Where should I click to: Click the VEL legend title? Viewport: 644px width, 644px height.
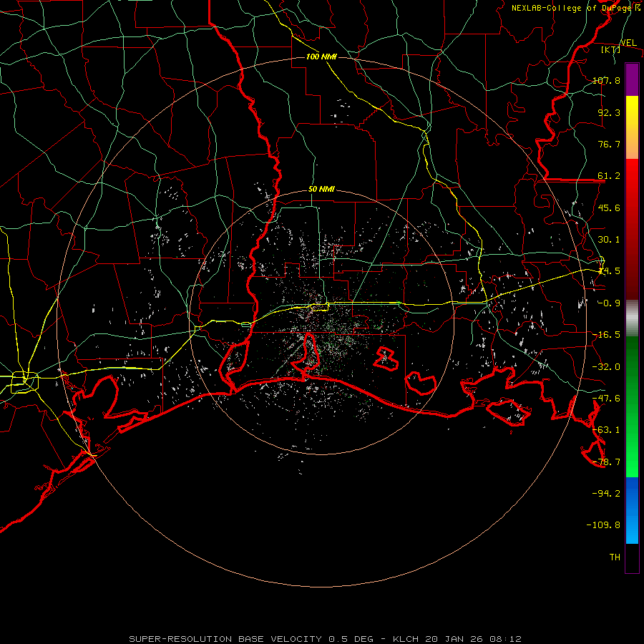(628, 43)
